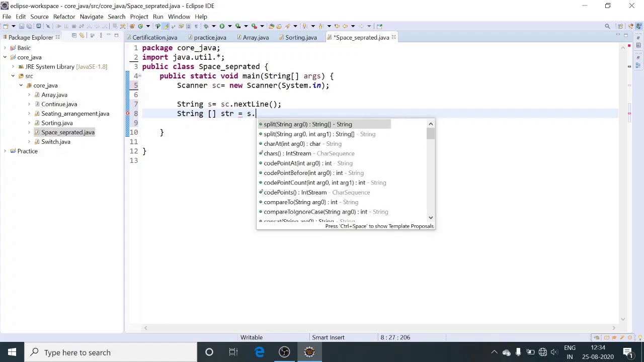Select Continue.java in Package Explorer
This screenshot has height=362, width=644.
click(x=59, y=104)
